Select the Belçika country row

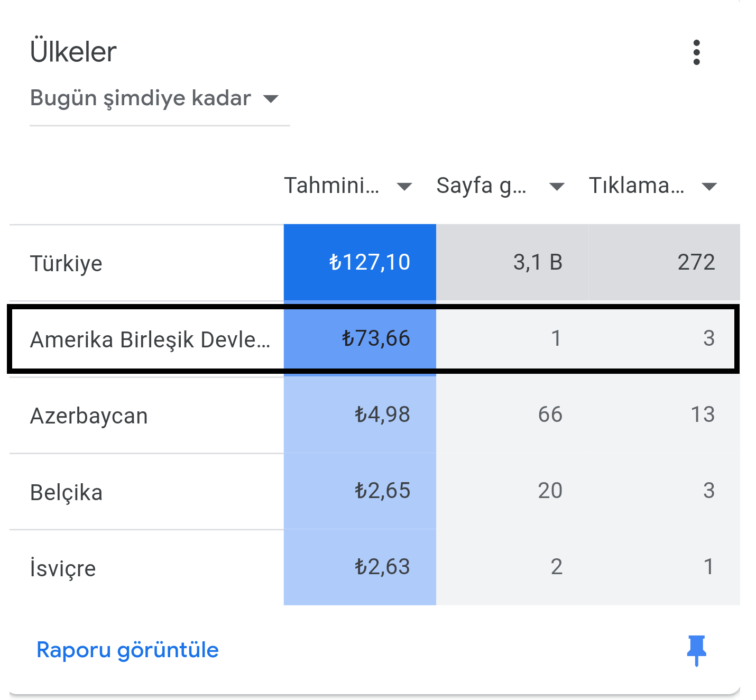(374, 491)
